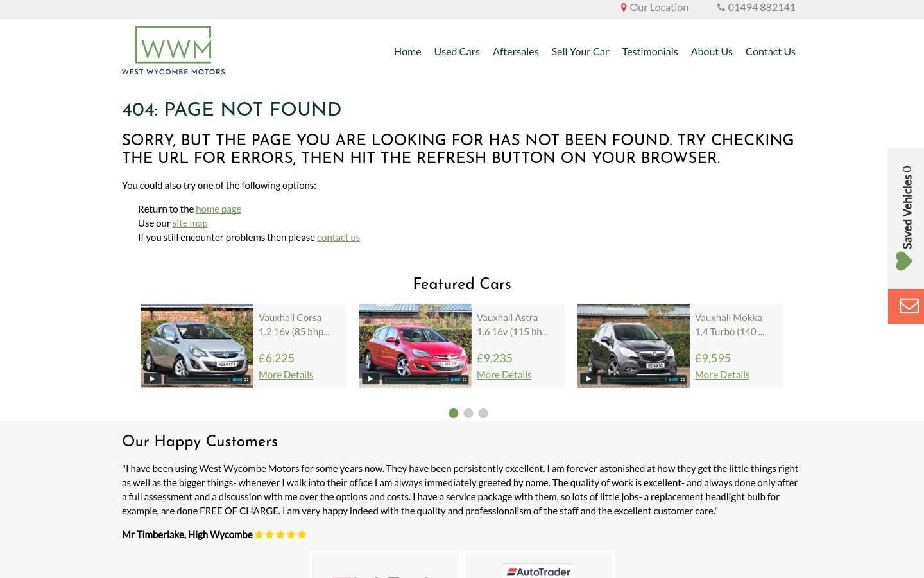The width and height of the screenshot is (924, 578).
Task: Open the site map link
Action: click(190, 223)
